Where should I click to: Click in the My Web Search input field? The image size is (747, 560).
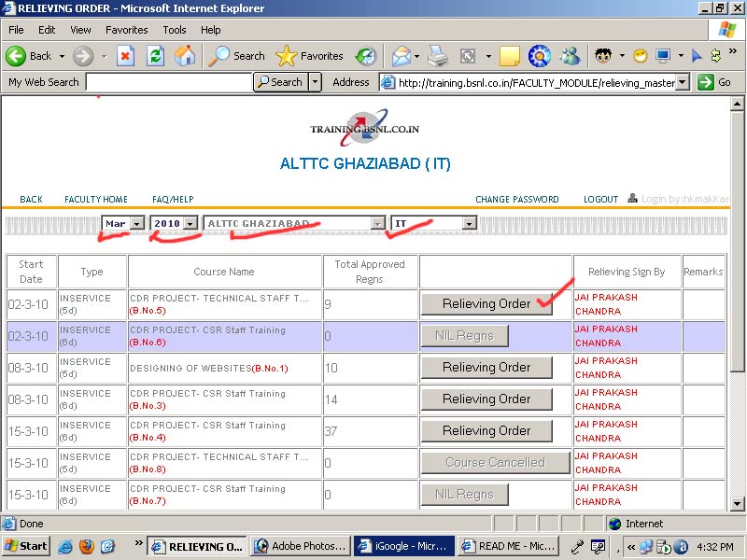(169, 82)
